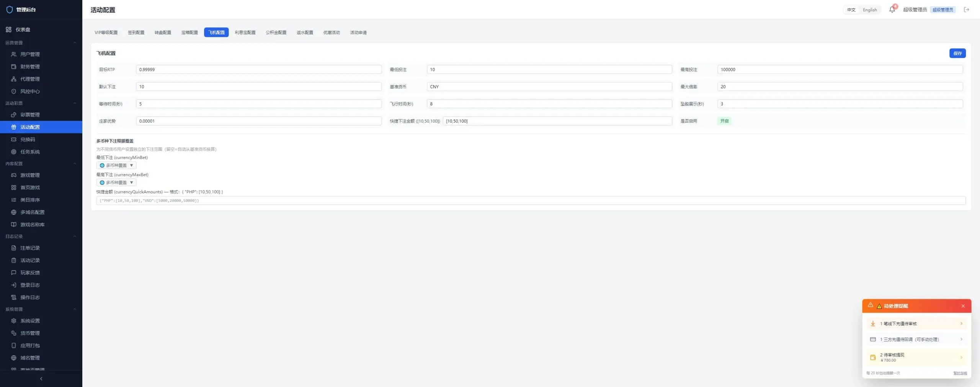The image size is (980, 387).
Task: Open 三方充值待回调 reminder row
Action: coord(916,339)
